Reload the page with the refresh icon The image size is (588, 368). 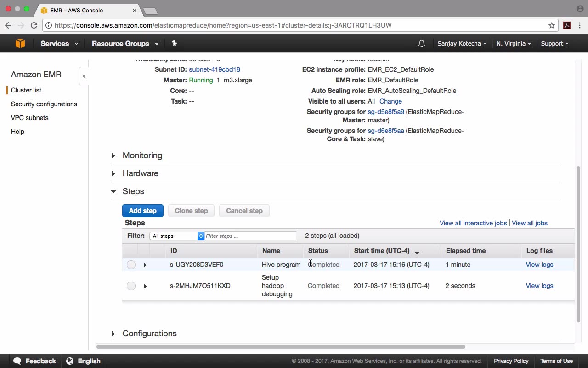coord(34,25)
